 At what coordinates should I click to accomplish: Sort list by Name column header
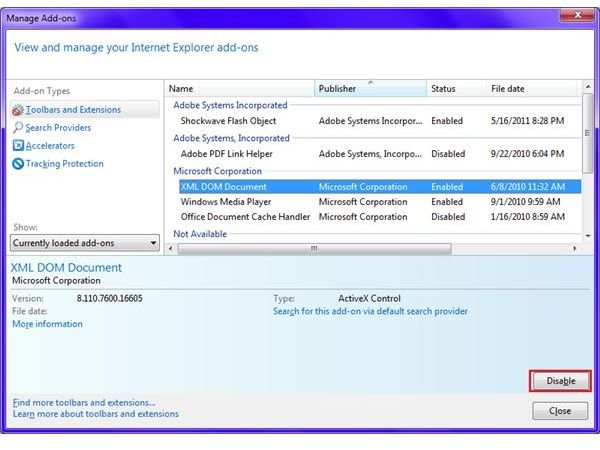point(240,89)
